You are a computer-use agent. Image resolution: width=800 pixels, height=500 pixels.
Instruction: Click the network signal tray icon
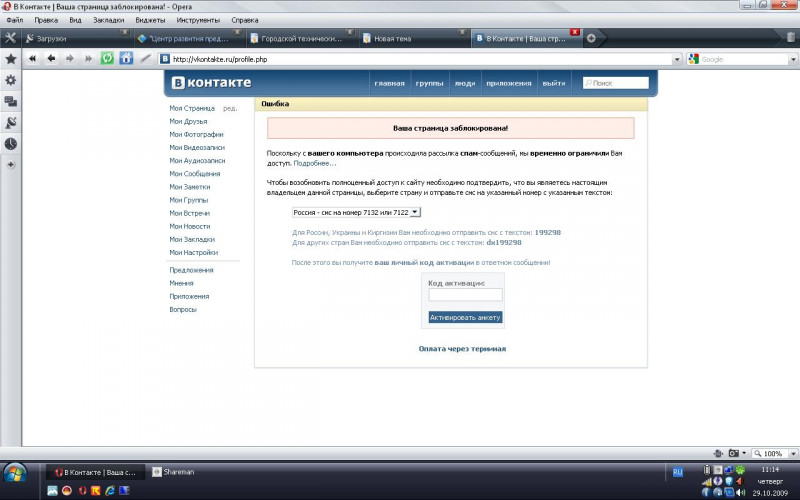click(x=707, y=481)
